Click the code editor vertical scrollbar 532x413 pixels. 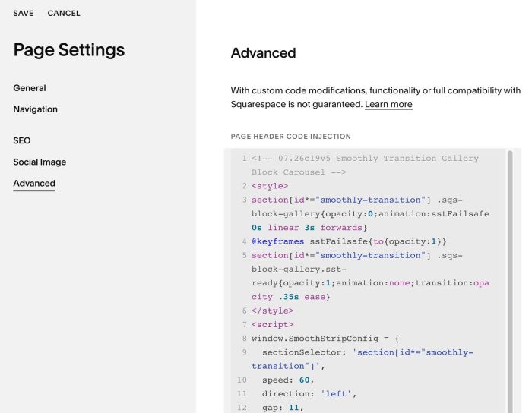[x=510, y=281]
